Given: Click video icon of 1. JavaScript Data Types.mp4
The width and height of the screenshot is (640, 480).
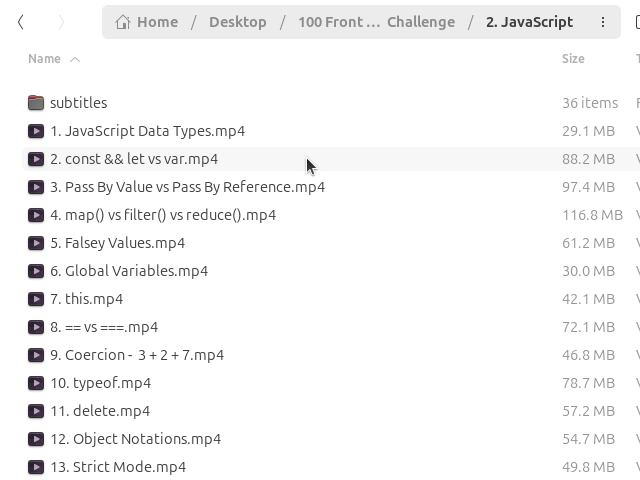Looking at the screenshot, I should 36,131.
